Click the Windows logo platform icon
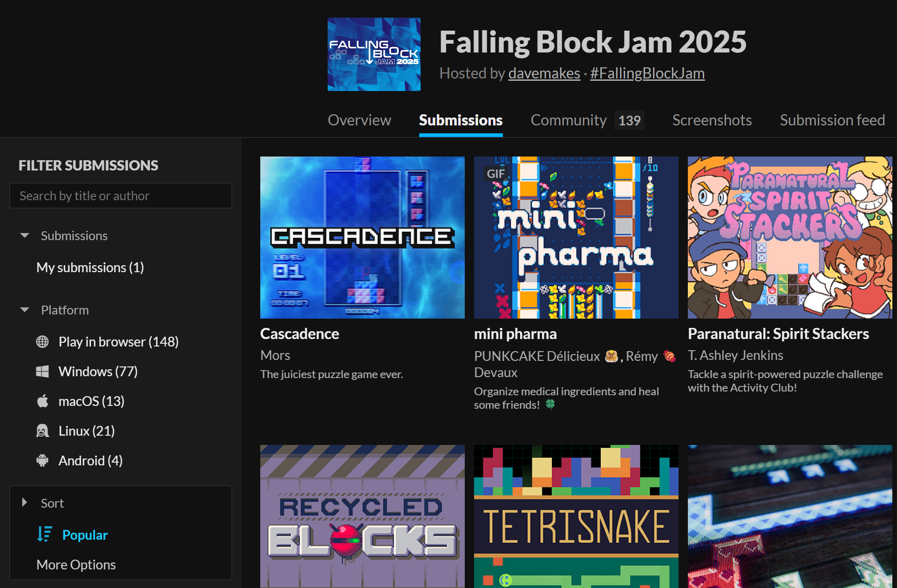Image resolution: width=897 pixels, height=588 pixels. [x=42, y=372]
